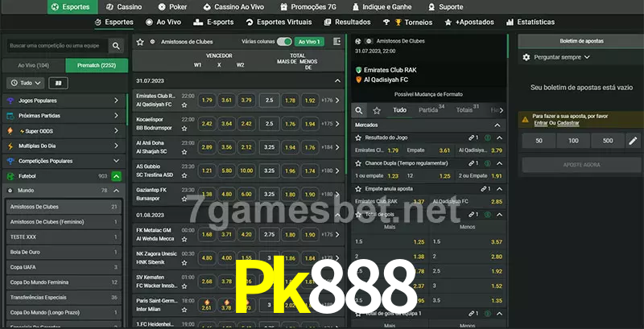Screen dimensions: 644x329
Task: Click the layout view icon beside Tudo filter
Action: (58, 83)
